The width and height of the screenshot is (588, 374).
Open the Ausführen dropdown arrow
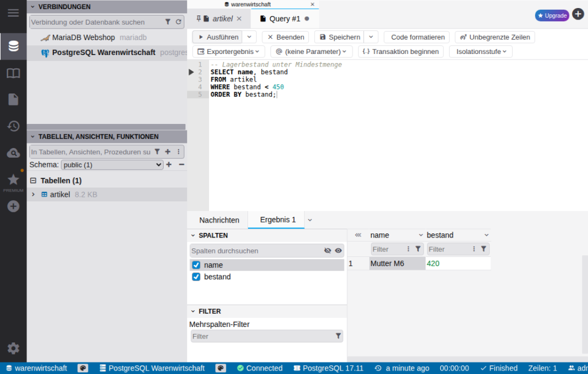(249, 37)
